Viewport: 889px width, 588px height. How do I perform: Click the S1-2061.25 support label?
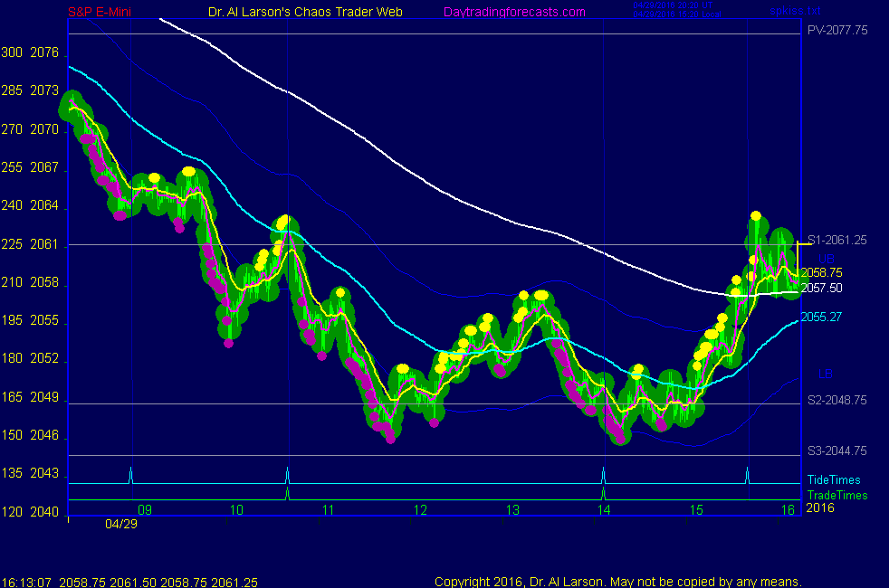(836, 240)
